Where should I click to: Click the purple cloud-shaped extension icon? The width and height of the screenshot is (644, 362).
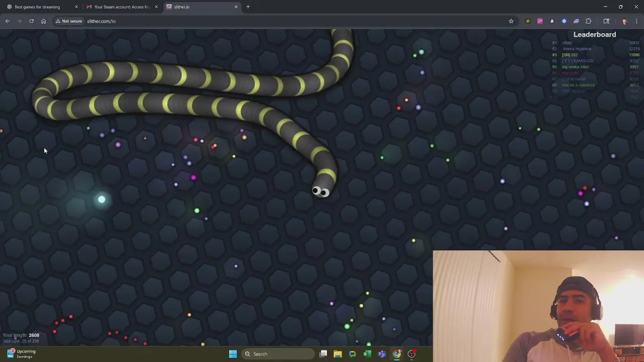pyautogui.click(x=576, y=21)
